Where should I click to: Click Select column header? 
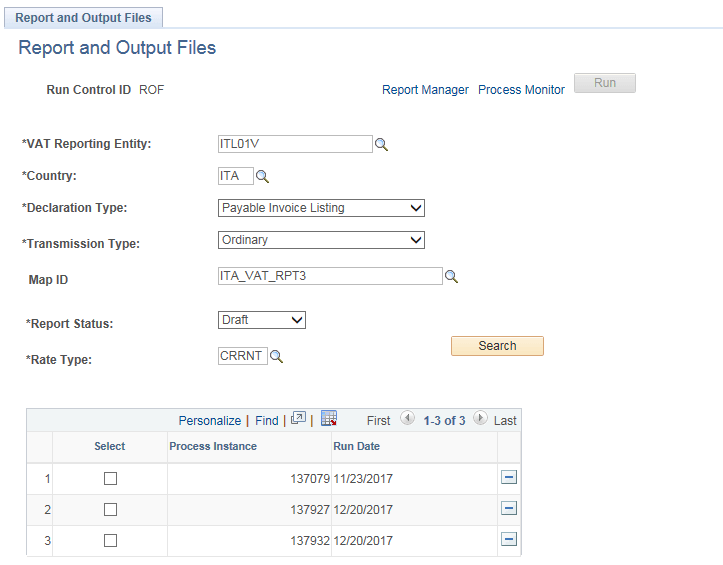tap(110, 446)
